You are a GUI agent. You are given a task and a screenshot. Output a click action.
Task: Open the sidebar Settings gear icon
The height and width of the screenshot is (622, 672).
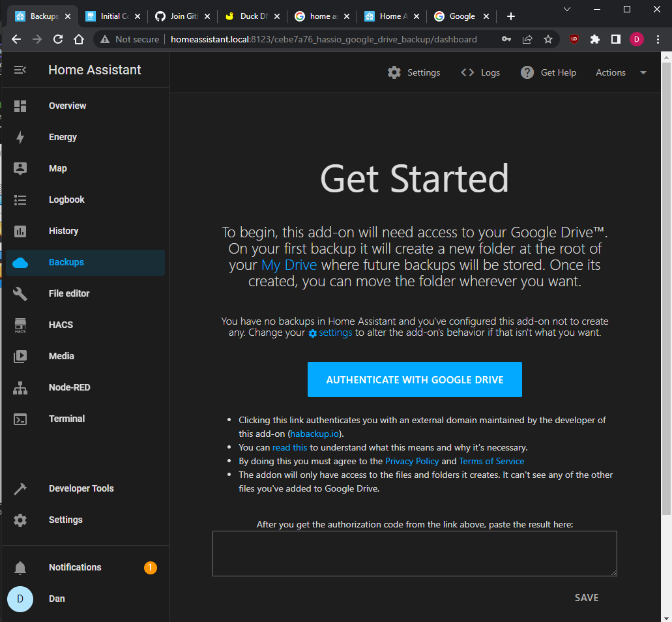pos(20,520)
